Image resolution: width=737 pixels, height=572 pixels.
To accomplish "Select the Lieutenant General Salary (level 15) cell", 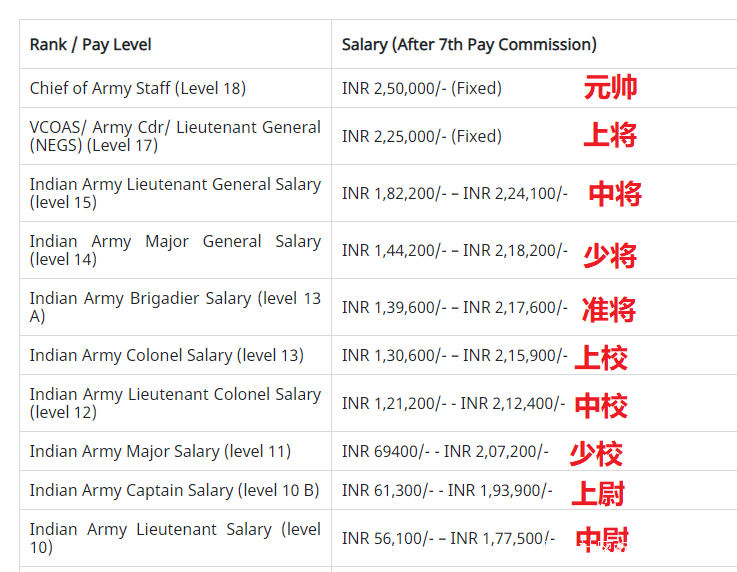I will tap(175, 193).
